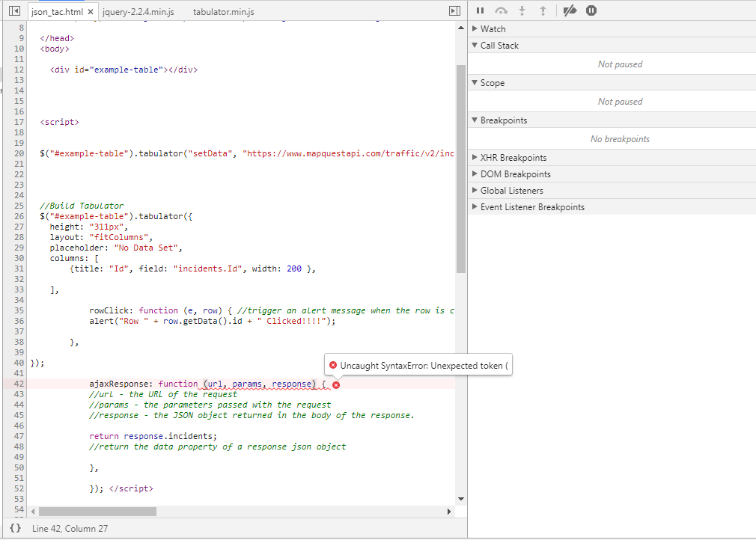Click 'Line 42, Column 27' status text
The width and height of the screenshot is (756, 540).
pos(70,529)
